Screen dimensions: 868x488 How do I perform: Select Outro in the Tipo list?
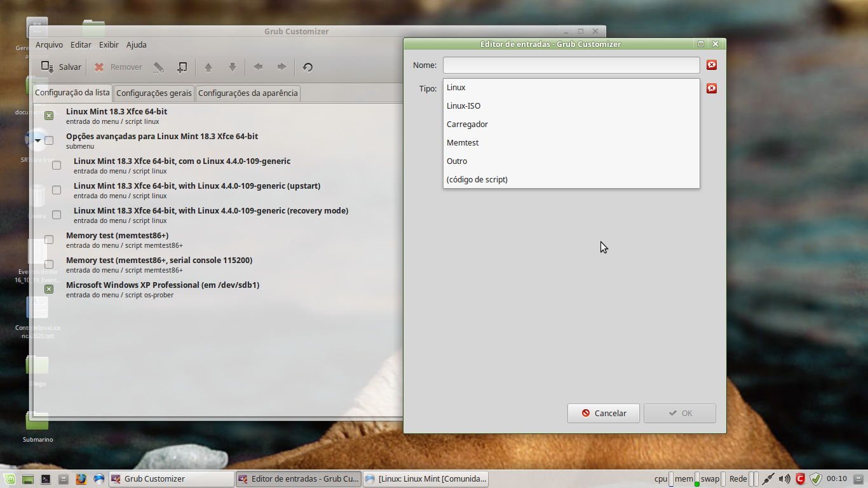point(571,161)
